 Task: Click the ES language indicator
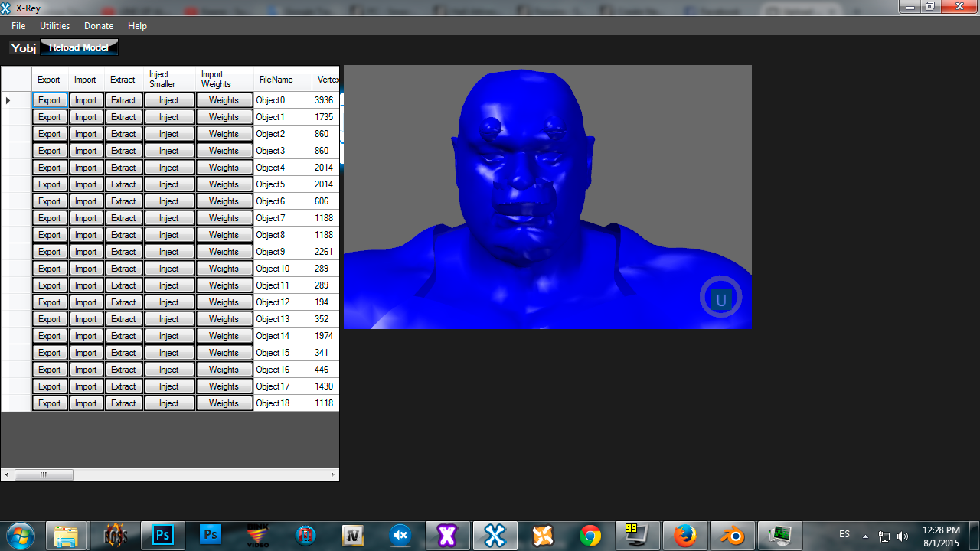click(x=844, y=534)
